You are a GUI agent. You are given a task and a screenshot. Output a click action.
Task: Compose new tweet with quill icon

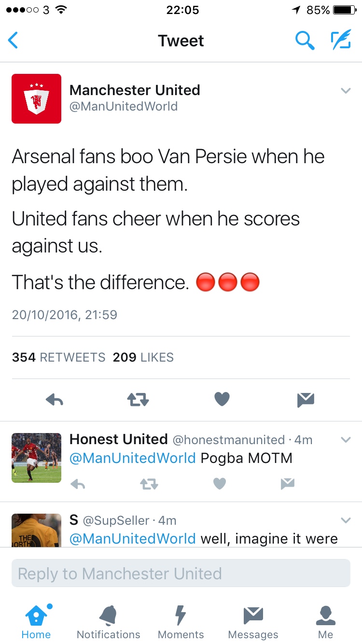[340, 41]
